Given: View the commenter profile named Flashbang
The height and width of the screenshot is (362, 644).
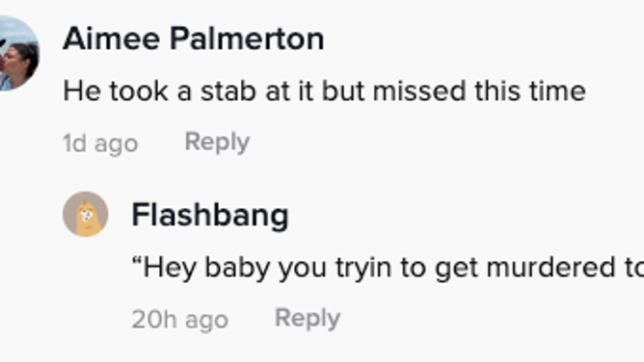Looking at the screenshot, I should click(x=210, y=215).
